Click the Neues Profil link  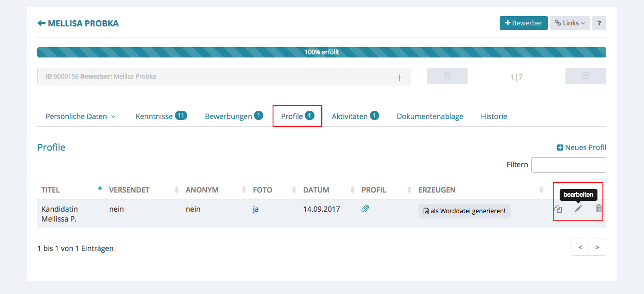click(581, 148)
